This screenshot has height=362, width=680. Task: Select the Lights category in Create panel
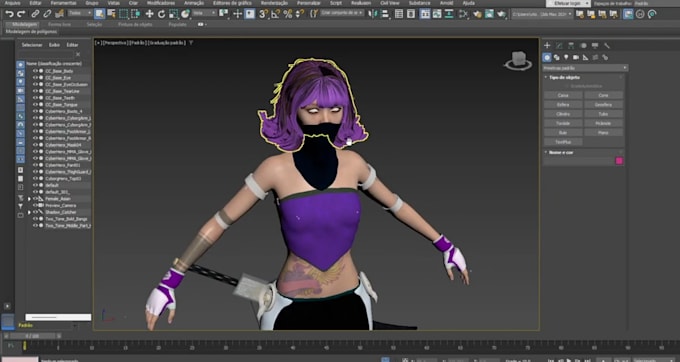(x=566, y=57)
